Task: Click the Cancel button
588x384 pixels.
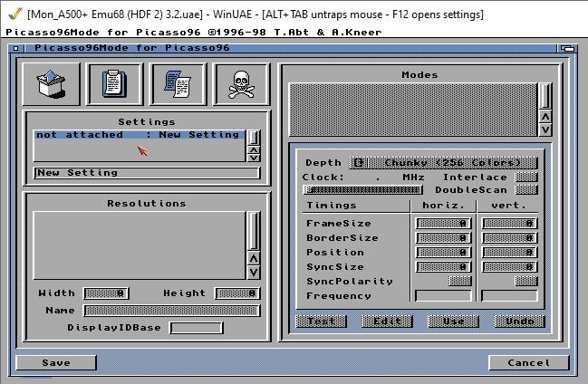Action: pyautogui.click(x=528, y=362)
